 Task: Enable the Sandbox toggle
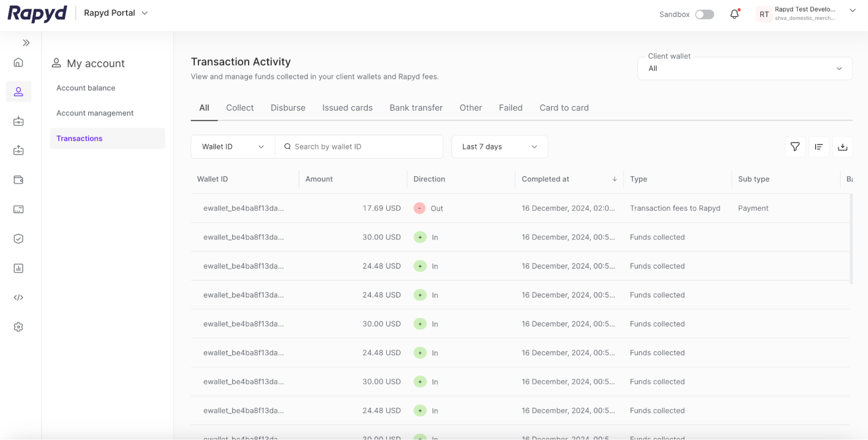click(x=704, y=14)
